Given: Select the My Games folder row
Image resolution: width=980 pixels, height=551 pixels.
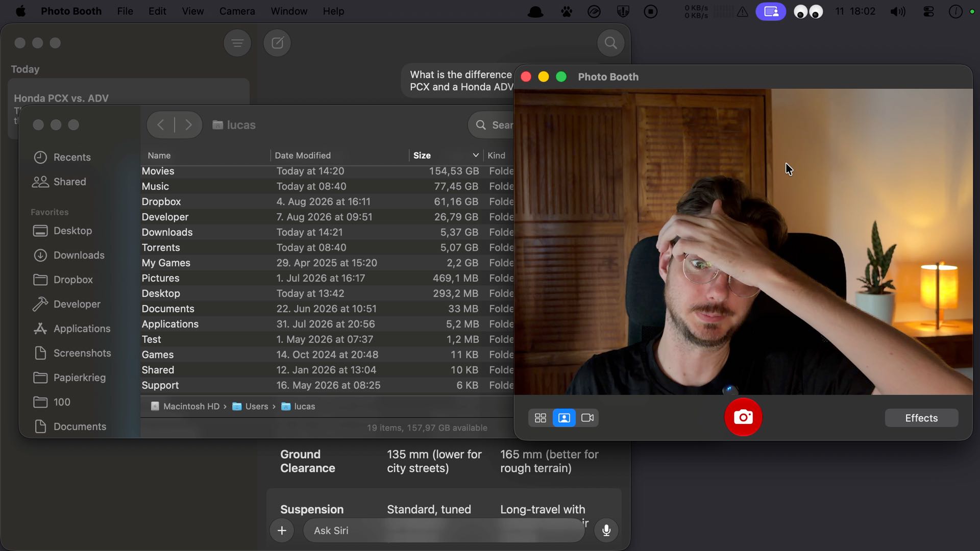Looking at the screenshot, I should click(327, 263).
